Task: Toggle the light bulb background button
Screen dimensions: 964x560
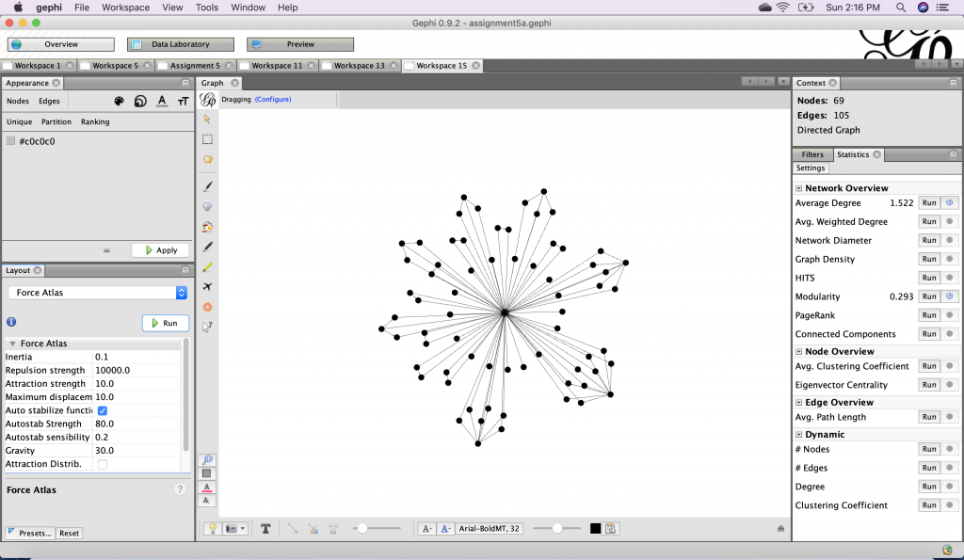Action: [x=213, y=529]
